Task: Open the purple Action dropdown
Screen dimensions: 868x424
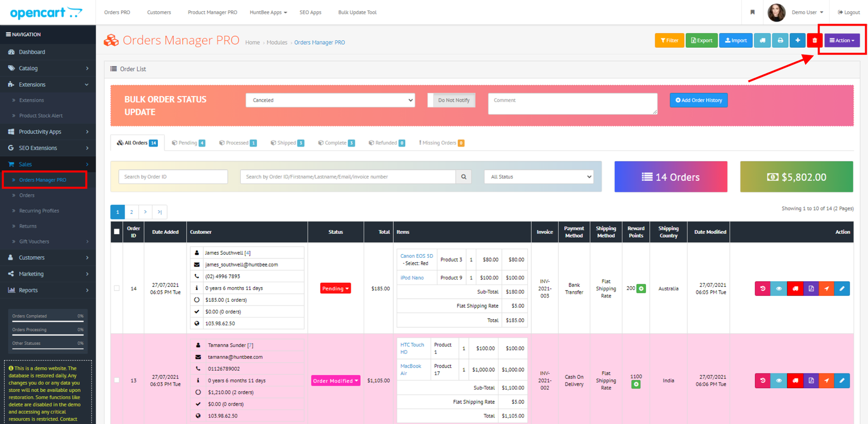Action: point(842,40)
